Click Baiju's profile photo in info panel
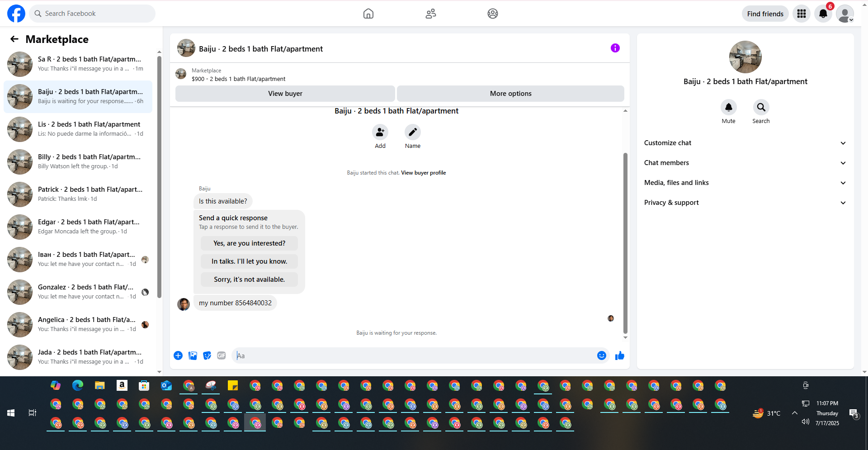868x450 pixels. pos(745,57)
